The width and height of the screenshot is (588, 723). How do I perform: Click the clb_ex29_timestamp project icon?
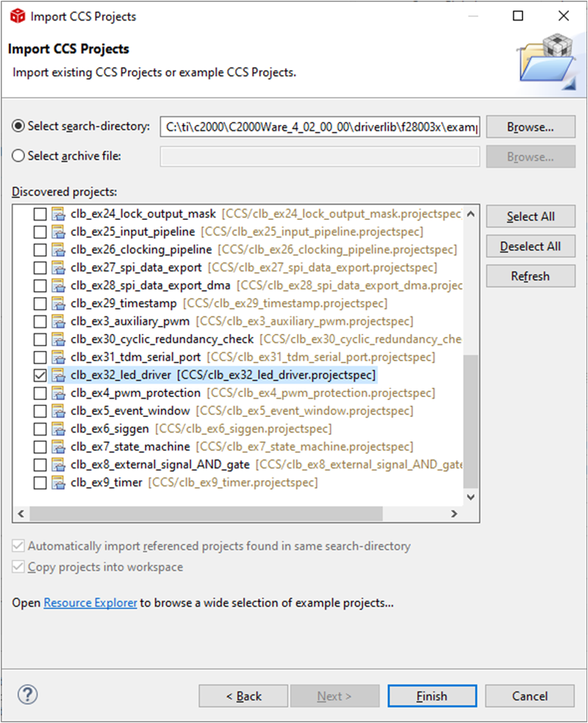click(x=58, y=304)
